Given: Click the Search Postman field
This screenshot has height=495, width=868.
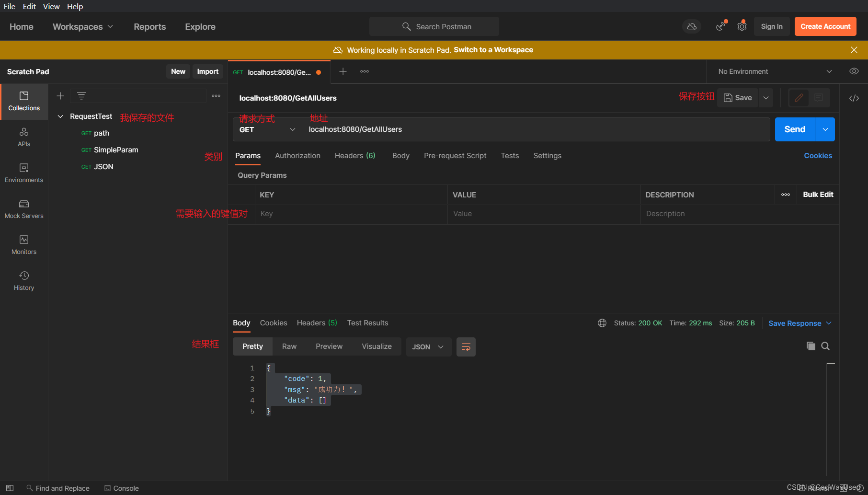Looking at the screenshot, I should (434, 26).
